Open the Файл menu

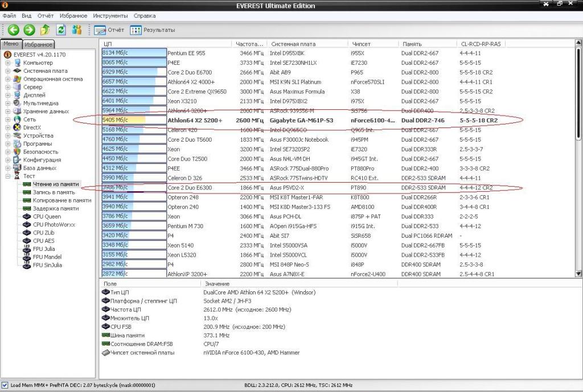click(9, 16)
